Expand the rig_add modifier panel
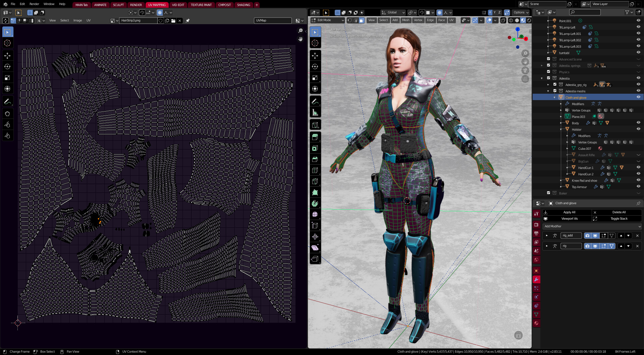This screenshot has height=355, width=644. click(x=547, y=235)
